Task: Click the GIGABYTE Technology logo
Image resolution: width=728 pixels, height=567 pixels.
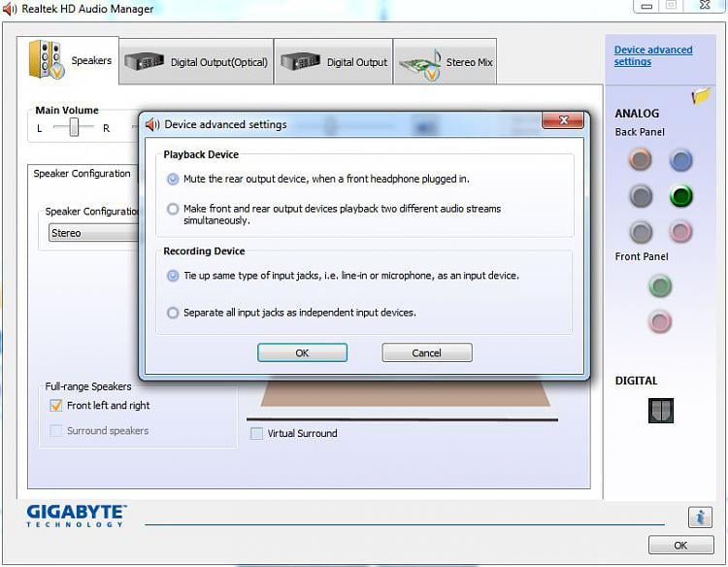Action: pyautogui.click(x=77, y=516)
